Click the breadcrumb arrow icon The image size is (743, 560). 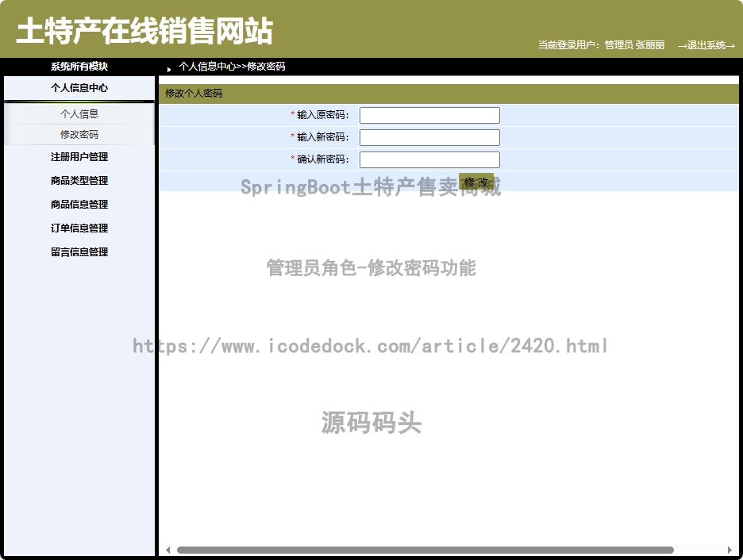coord(169,70)
